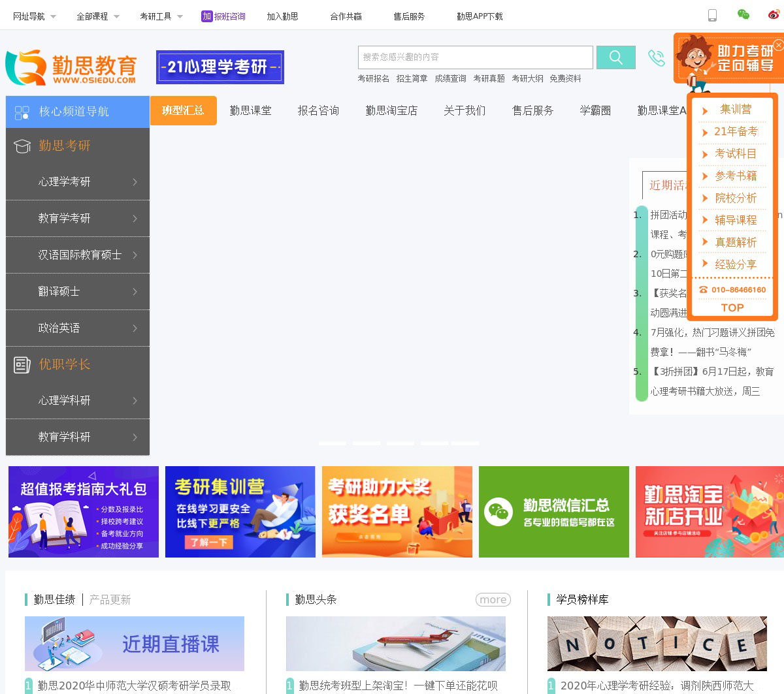Click the more button beside 勤思头条

click(x=493, y=599)
